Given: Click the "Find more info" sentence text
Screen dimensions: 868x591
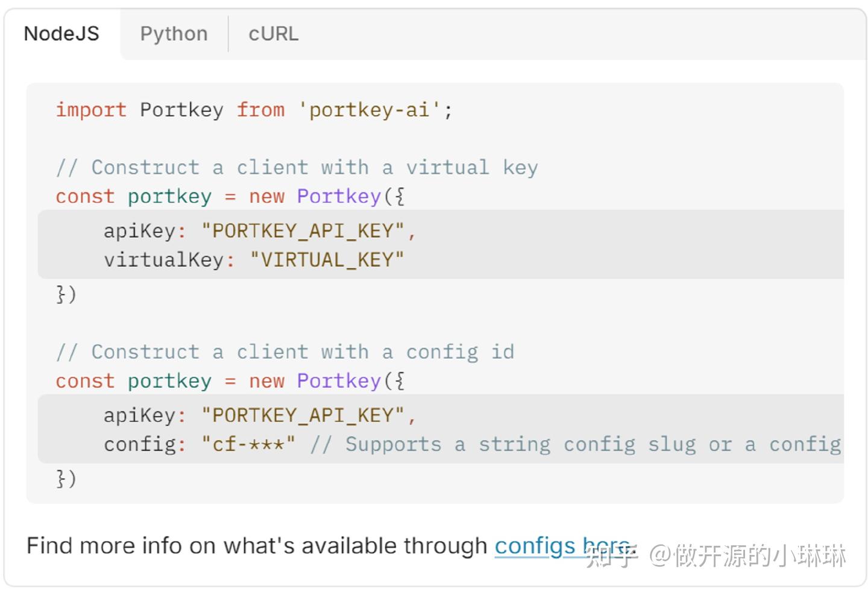Looking at the screenshot, I should click(256, 546).
